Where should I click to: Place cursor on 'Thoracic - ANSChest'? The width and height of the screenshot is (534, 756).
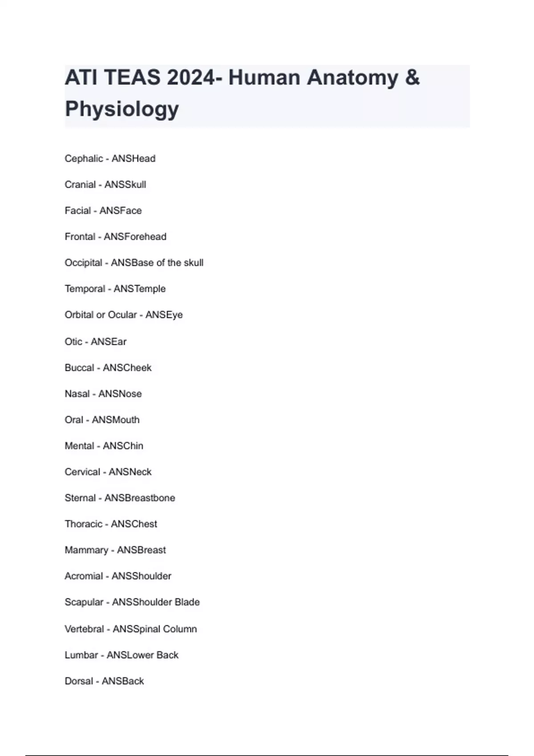111,524
